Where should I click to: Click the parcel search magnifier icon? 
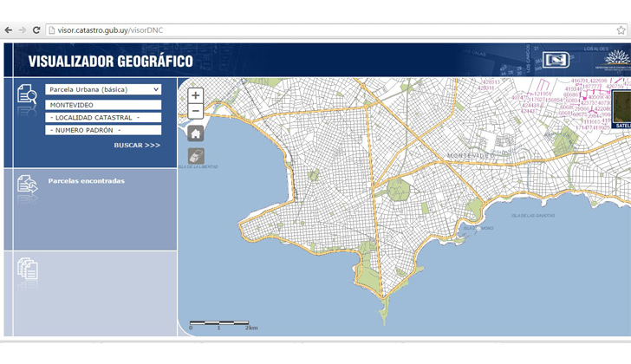27,94
